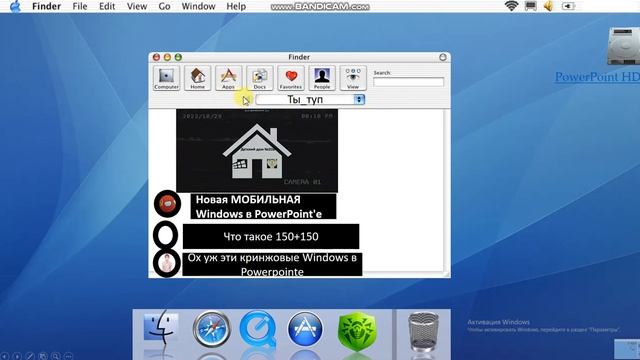Open the View menu in menu bar
640x360 pixels.
pos(137,7)
